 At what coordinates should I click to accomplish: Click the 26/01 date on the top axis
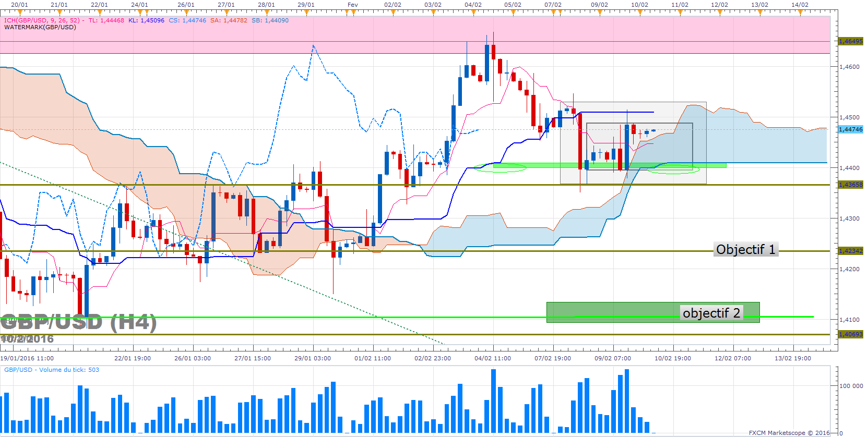[186, 5]
